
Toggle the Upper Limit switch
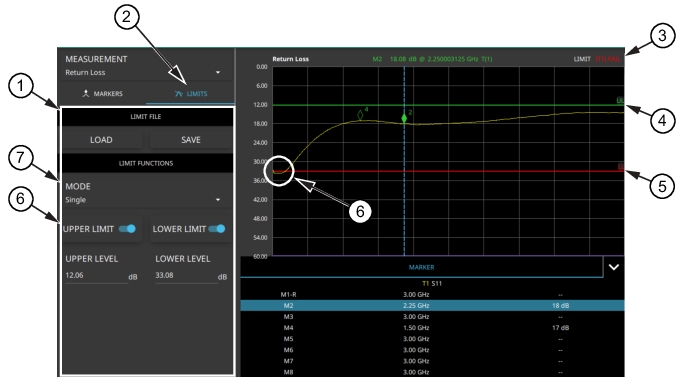[x=127, y=229]
